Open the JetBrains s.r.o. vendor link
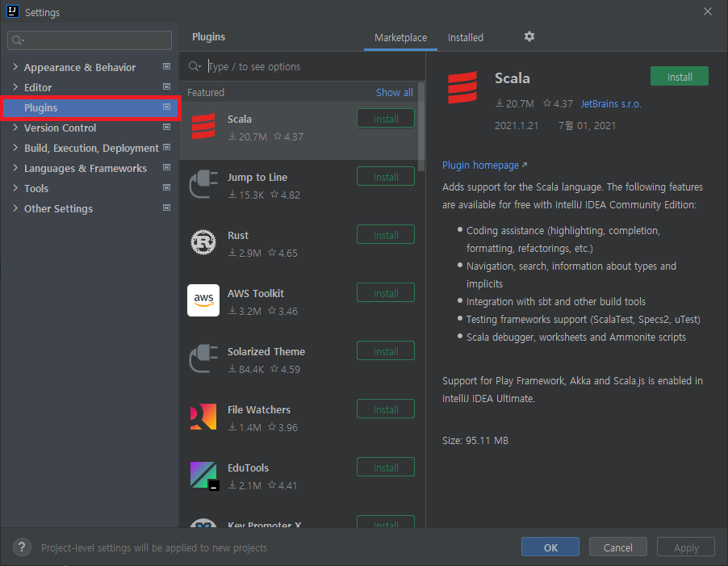The image size is (728, 566). 610,104
